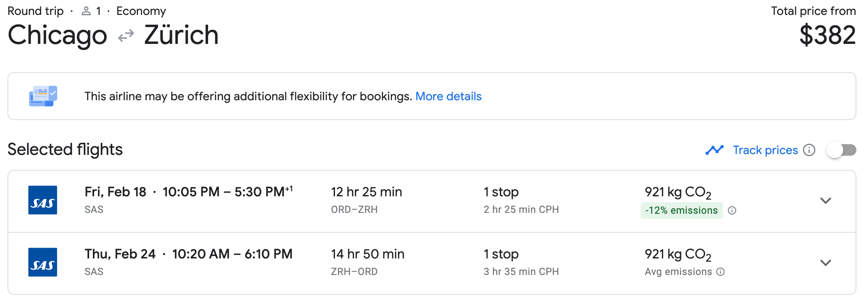The width and height of the screenshot is (868, 304).
Task: Click the info icon beside -12% emissions
Action: coord(732,210)
